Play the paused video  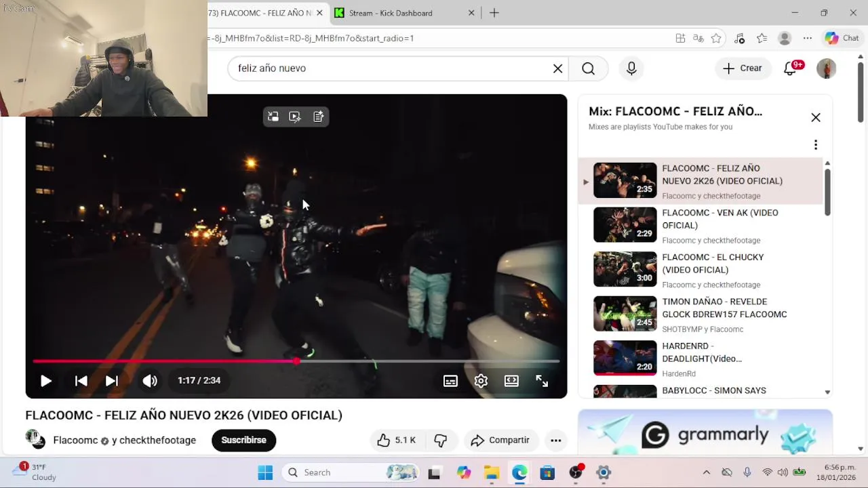click(x=45, y=381)
